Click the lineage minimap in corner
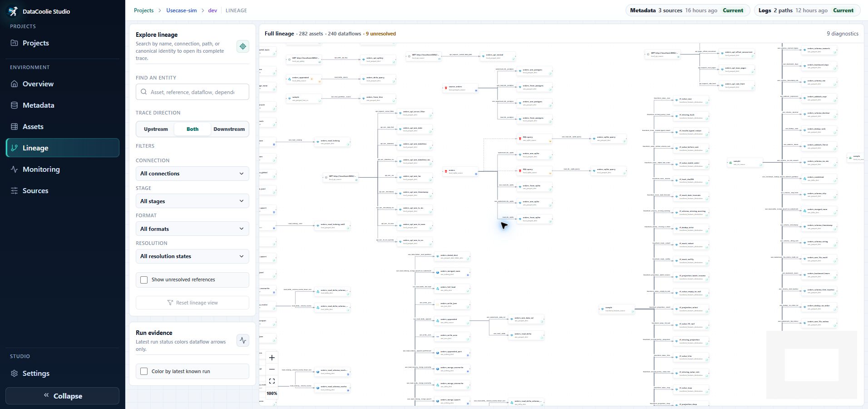Viewport: 868px width, 409px height. pyautogui.click(x=812, y=365)
